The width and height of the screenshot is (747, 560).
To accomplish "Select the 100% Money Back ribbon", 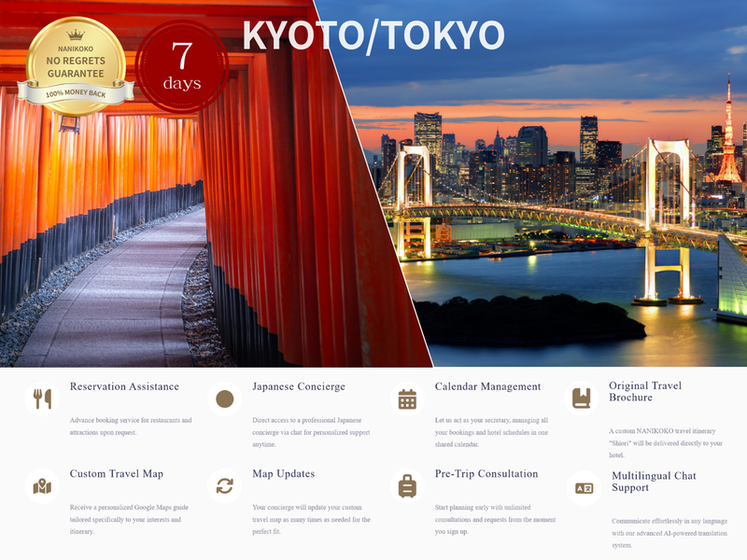I will (78, 93).
